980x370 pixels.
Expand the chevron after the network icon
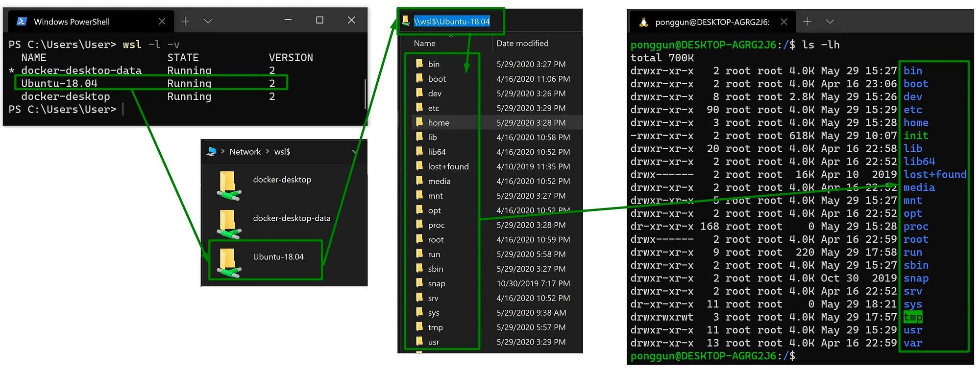[x=223, y=151]
